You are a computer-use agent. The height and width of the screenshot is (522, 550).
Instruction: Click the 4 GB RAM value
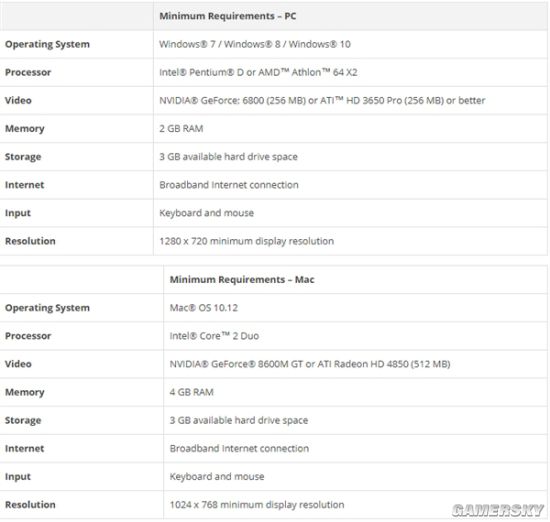(192, 392)
